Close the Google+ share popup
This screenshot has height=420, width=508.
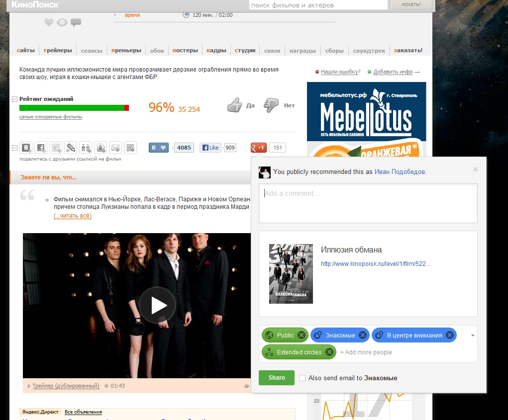tap(475, 169)
